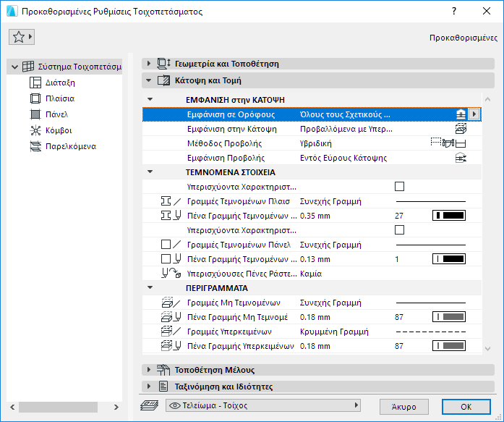Pick line type for Γραμμές Τεμνομένων Πάνελ

point(431,245)
